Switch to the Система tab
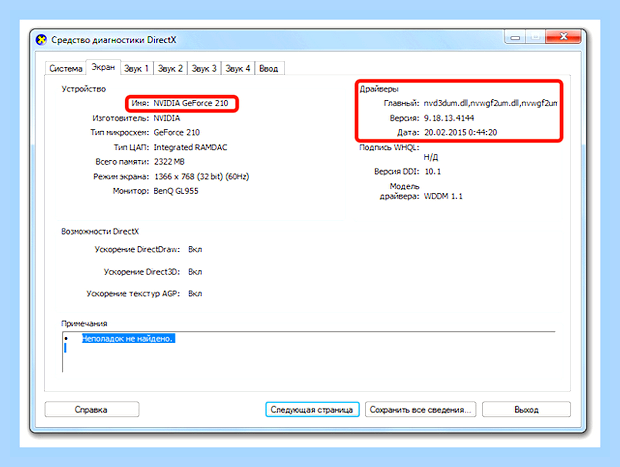This screenshot has height=467, width=620. tap(66, 68)
